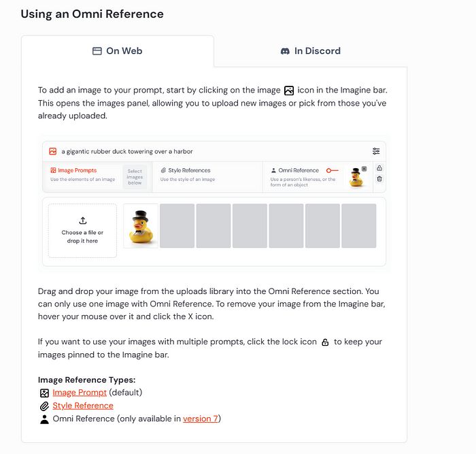Open the Style Reference link
Image resolution: width=476 pixels, height=454 pixels.
pyautogui.click(x=83, y=406)
